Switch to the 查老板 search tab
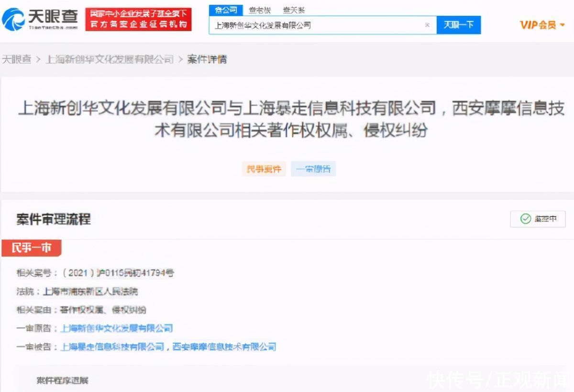The width and height of the screenshot is (574, 392). click(260, 10)
